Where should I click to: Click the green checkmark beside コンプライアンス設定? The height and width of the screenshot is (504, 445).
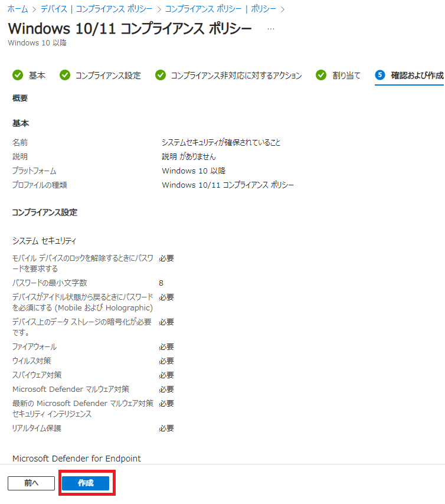pyautogui.click(x=65, y=75)
